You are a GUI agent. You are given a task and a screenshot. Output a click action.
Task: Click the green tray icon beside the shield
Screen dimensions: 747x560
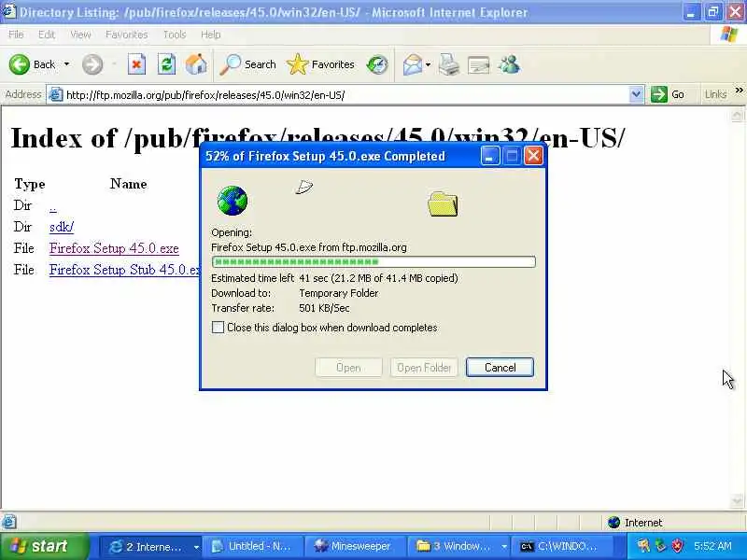[660, 546]
